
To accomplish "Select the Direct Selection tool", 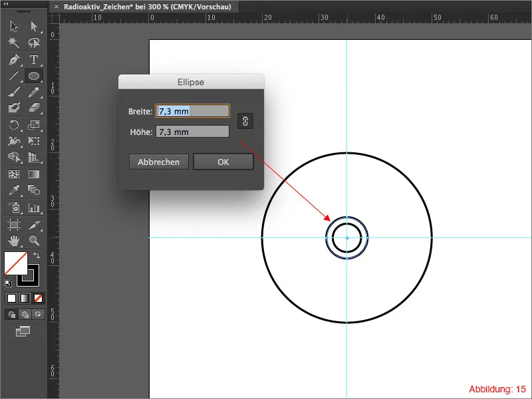I will 34,26.
